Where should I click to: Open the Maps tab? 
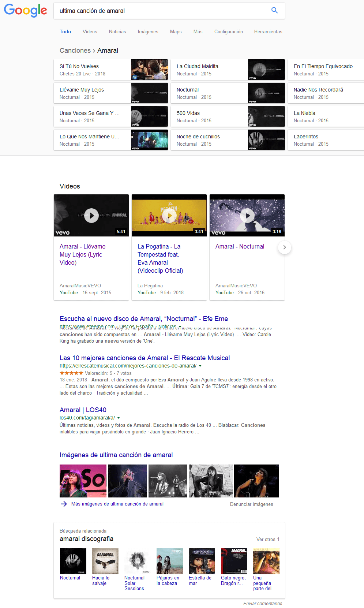[176, 31]
